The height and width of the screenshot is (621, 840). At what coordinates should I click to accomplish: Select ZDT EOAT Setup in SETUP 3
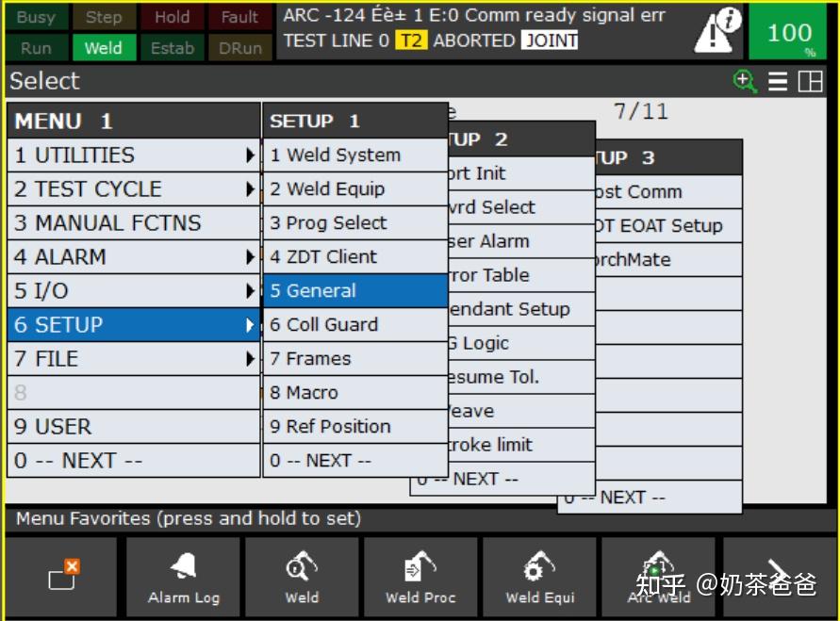coord(668,226)
